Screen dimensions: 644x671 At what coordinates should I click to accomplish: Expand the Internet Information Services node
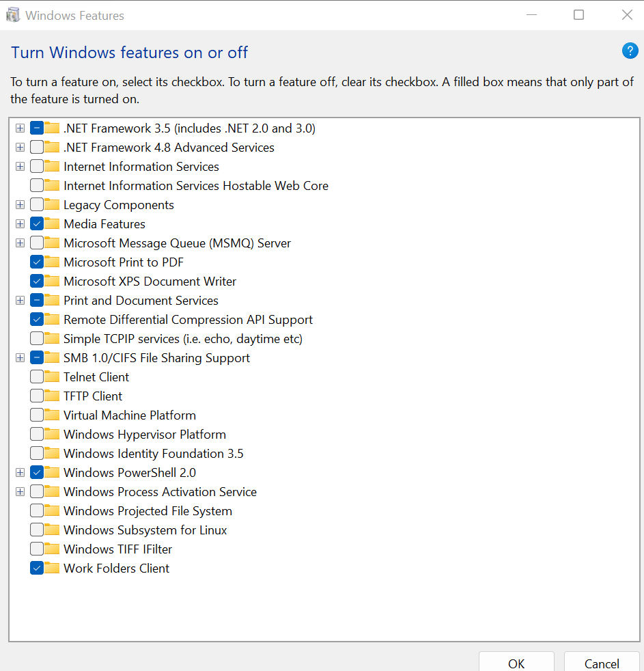[x=20, y=166]
